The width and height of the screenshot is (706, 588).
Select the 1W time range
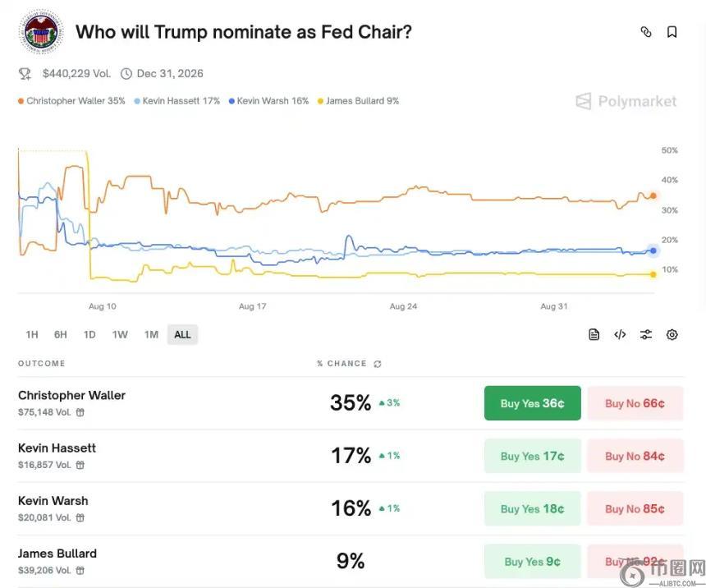click(120, 334)
